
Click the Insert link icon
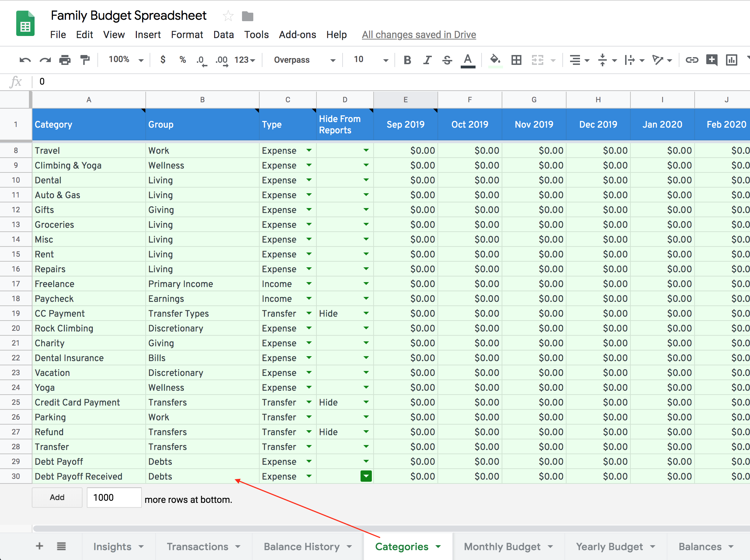692,60
